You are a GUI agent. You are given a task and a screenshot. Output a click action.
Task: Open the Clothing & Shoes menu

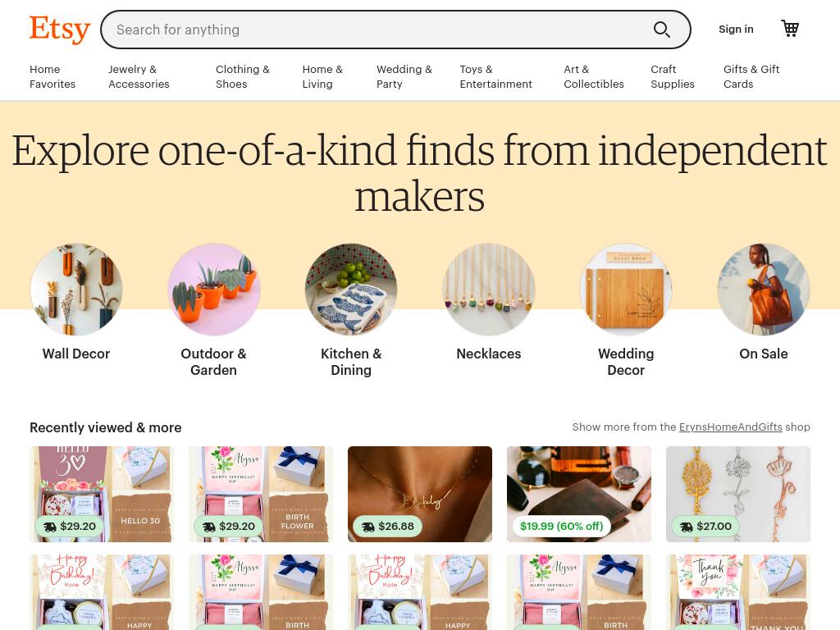(243, 76)
